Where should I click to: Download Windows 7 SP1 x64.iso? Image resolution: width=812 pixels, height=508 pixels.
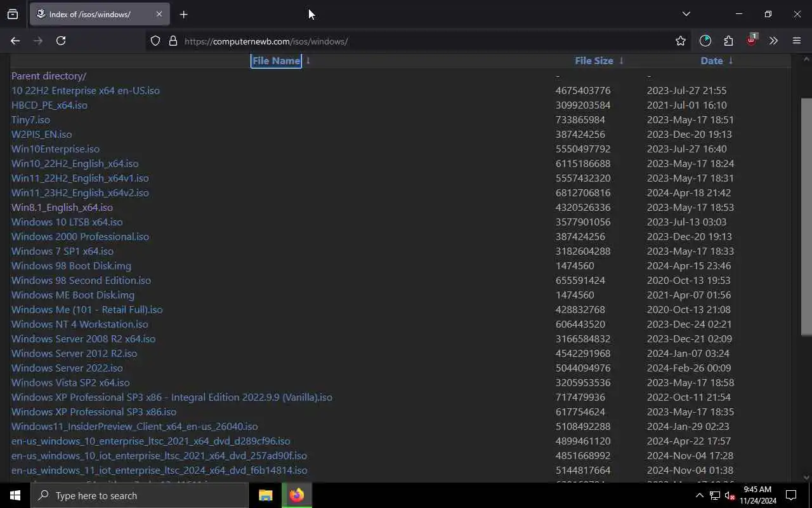point(62,251)
